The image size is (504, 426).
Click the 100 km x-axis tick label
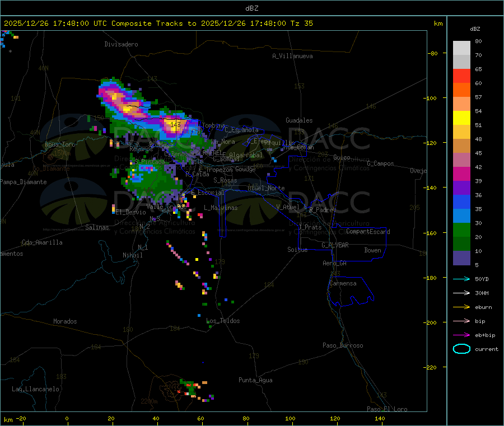[290, 418]
